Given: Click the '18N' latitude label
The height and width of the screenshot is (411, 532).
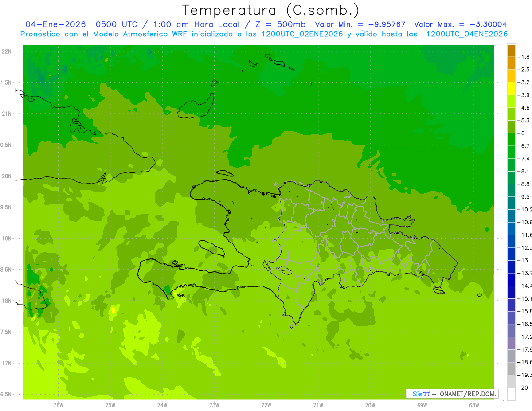Looking at the screenshot, I should point(7,301).
